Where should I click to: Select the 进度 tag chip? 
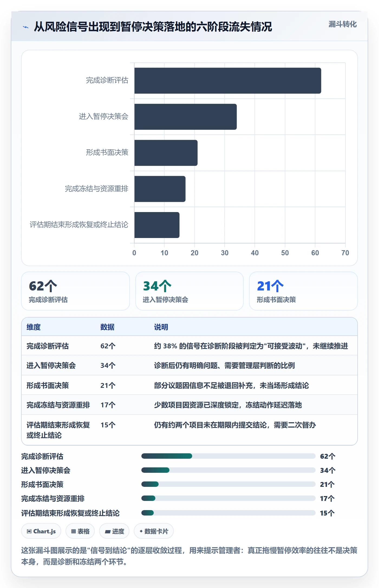click(114, 531)
